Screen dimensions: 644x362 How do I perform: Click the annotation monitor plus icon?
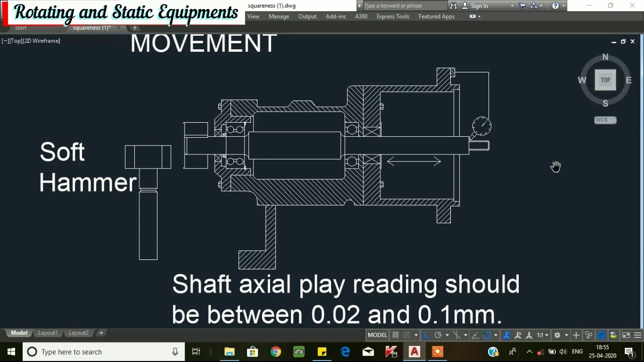pos(576,335)
